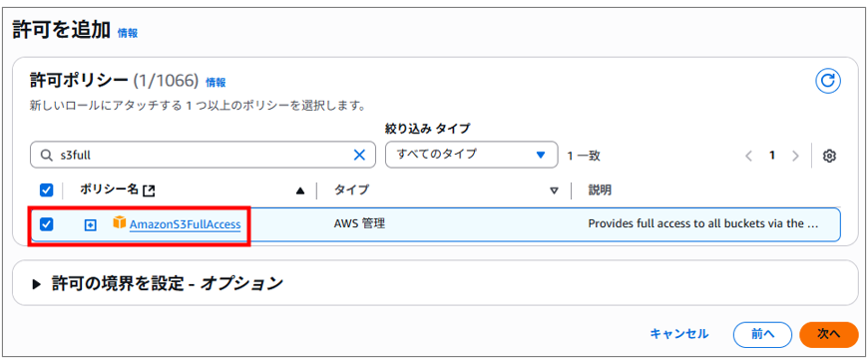Click the AmazonS3FullAccess orange box icon
This screenshot has height=363, width=868.
click(119, 223)
